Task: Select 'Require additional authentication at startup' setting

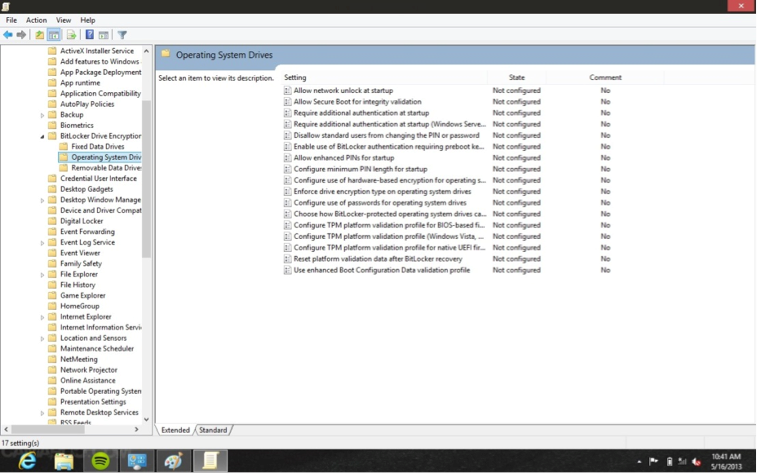Action: pos(361,112)
